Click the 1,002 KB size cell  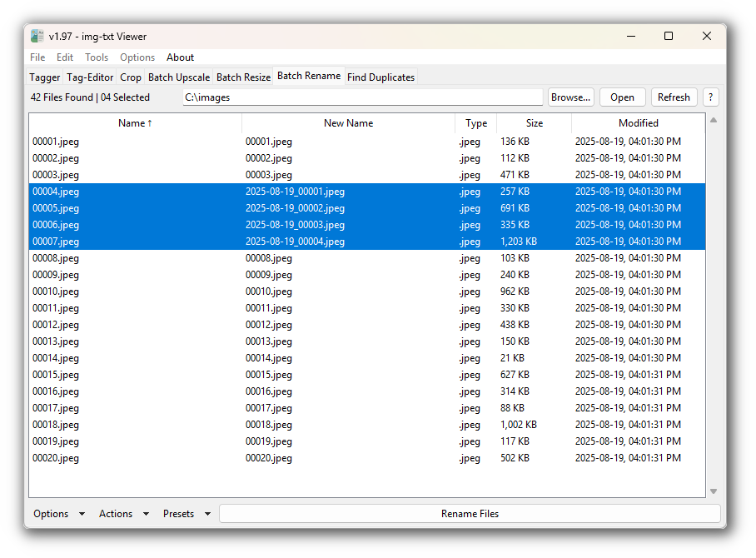click(x=519, y=425)
